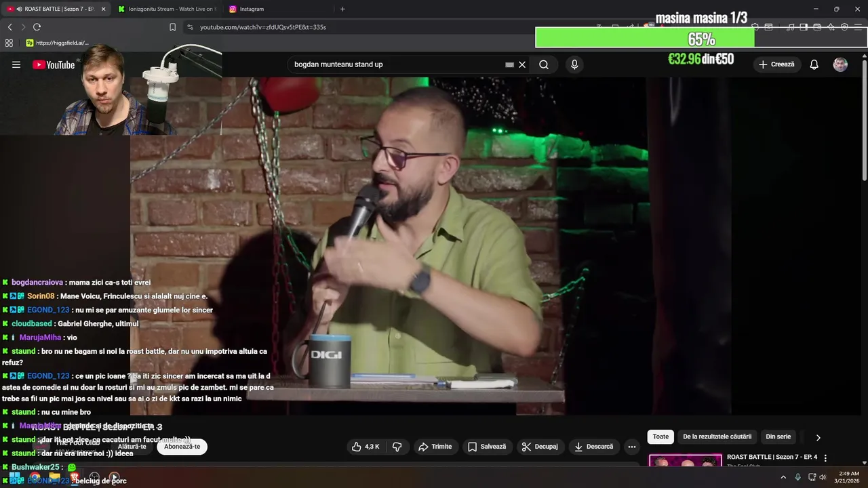868x488 pixels.
Task: Switch to the Ionizgonitu Stream Kick tab
Action: pyautogui.click(x=166, y=9)
